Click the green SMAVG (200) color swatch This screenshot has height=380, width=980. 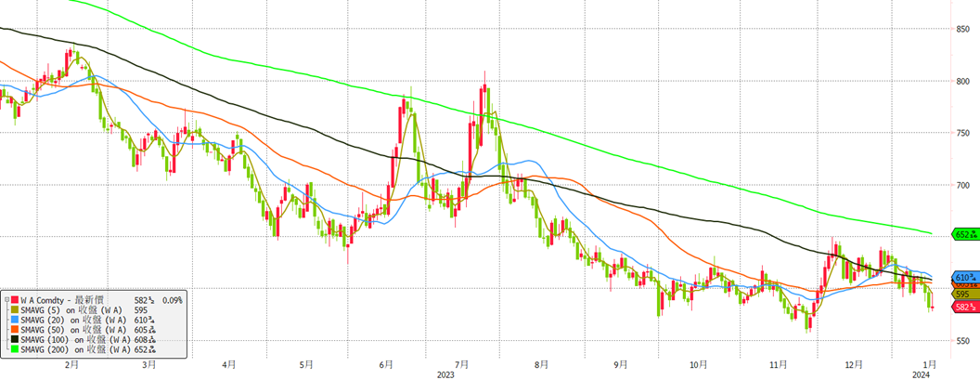point(14,350)
